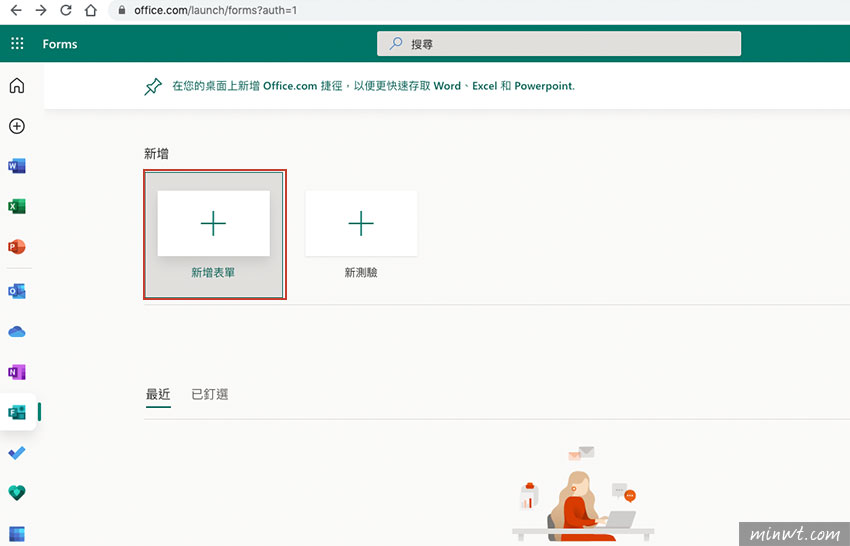The width and height of the screenshot is (850, 546).
Task: Open Outlook from the sidebar
Action: [x=17, y=291]
